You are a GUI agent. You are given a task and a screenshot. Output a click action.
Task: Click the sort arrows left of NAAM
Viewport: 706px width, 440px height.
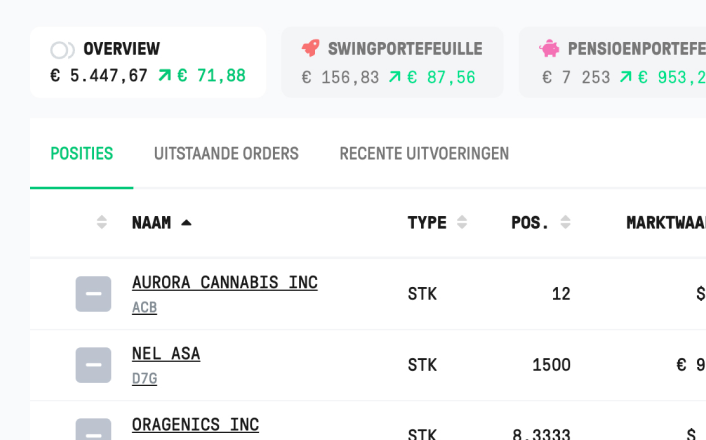pos(102,222)
